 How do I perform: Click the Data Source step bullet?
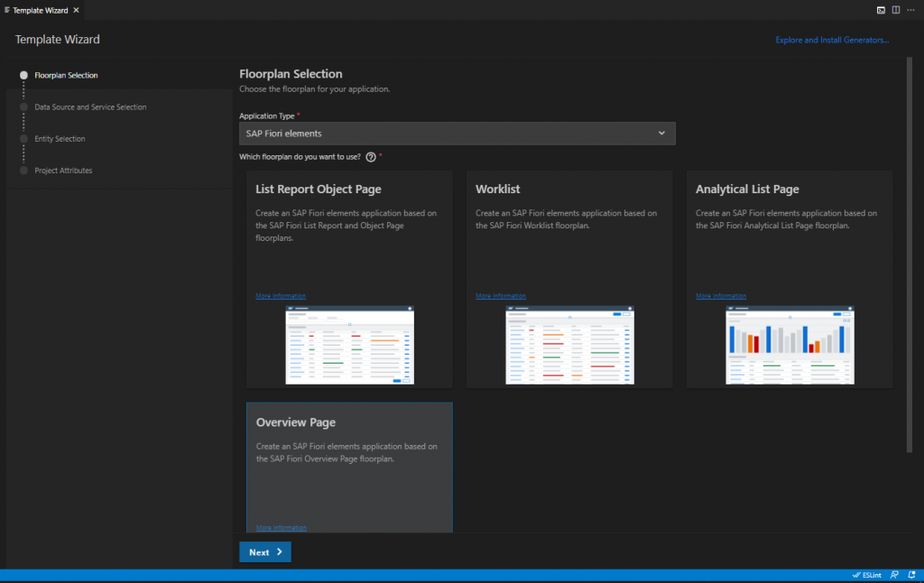click(23, 107)
